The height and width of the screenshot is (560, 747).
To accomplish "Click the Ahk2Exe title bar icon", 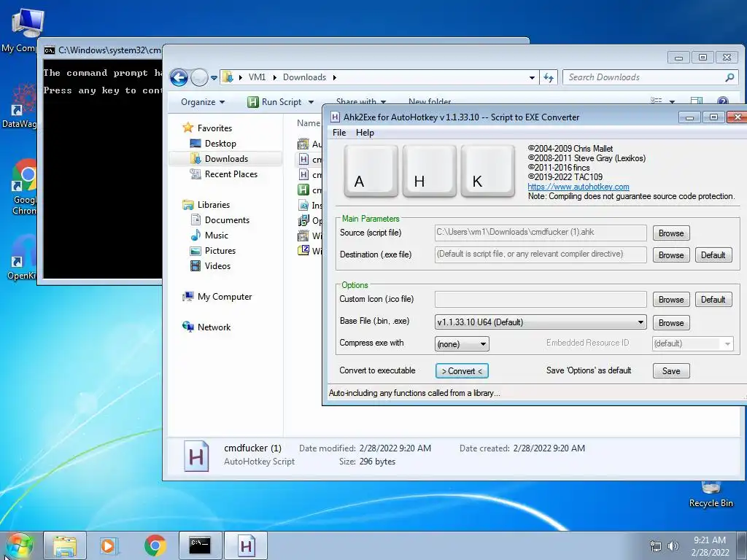I will [335, 117].
